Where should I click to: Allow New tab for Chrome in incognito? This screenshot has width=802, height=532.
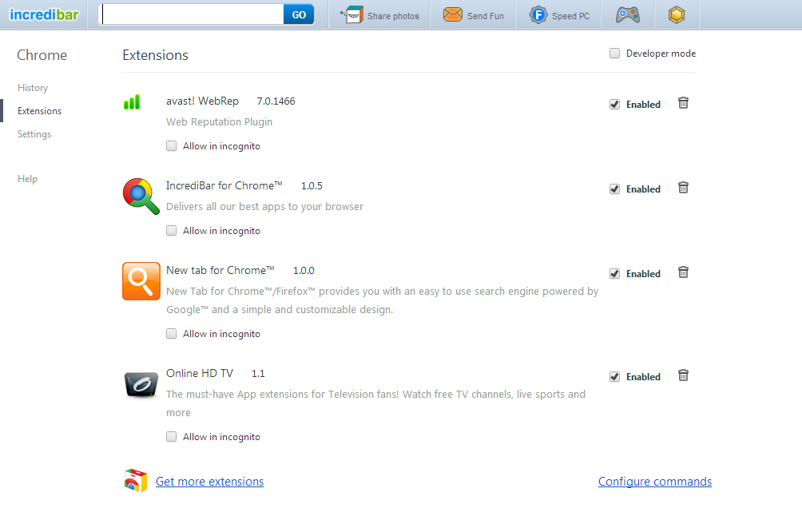[x=172, y=334]
